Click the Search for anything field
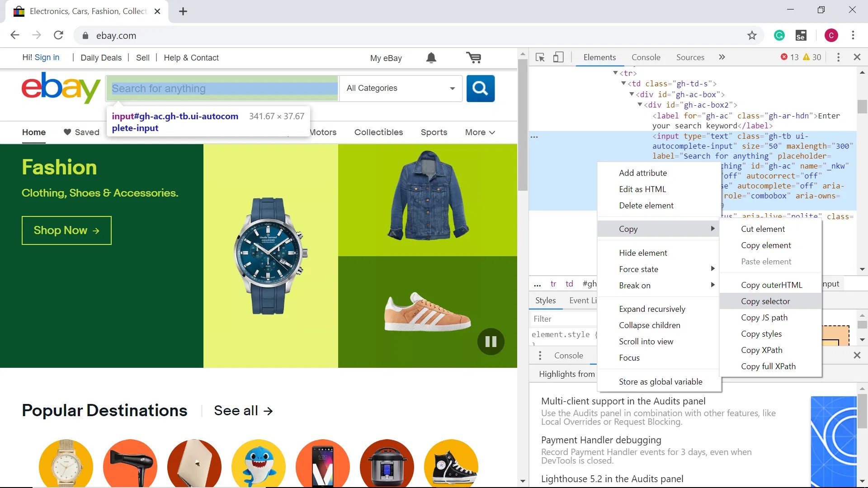This screenshot has width=868, height=488. click(222, 89)
